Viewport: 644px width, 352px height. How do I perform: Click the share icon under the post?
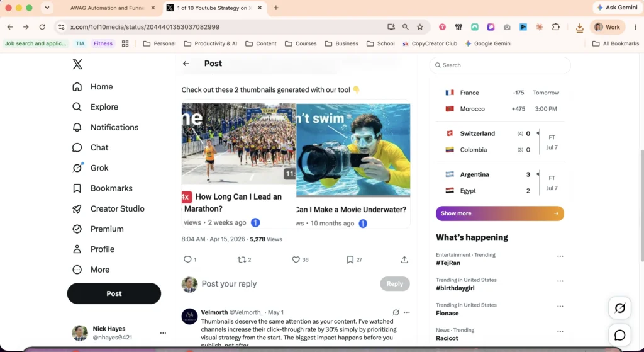point(404,259)
